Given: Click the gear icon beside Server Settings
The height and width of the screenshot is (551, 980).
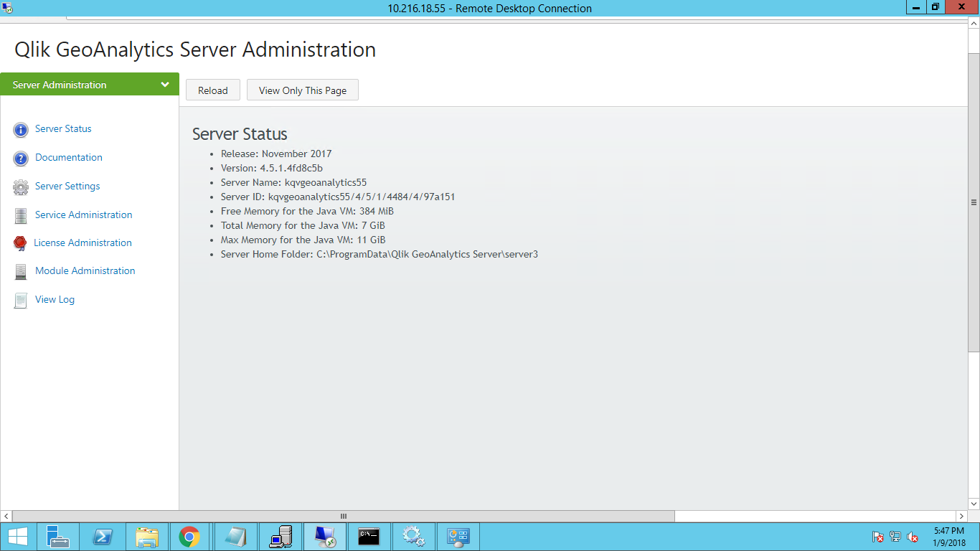Looking at the screenshot, I should [x=21, y=187].
